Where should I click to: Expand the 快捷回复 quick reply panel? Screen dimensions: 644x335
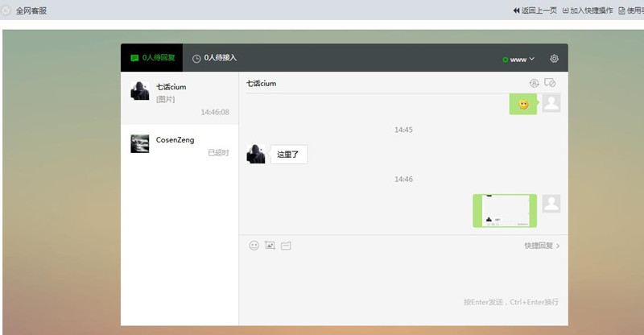pos(542,246)
